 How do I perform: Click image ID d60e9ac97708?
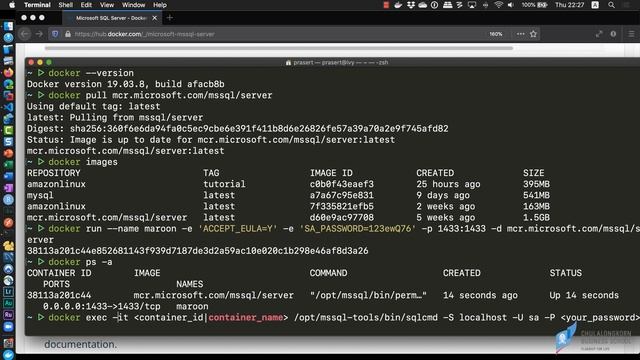tap(342, 218)
